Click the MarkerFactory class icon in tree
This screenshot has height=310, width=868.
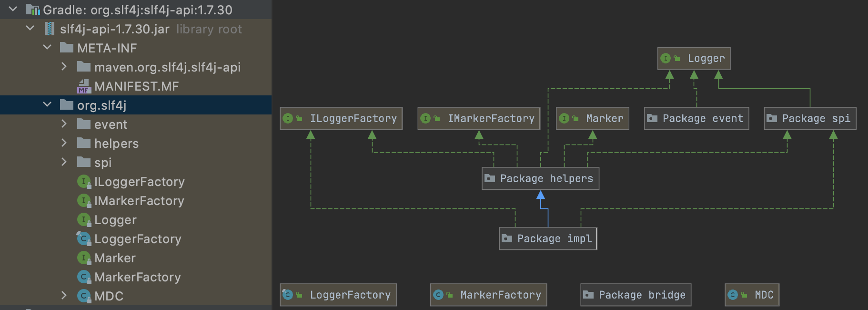(84, 277)
